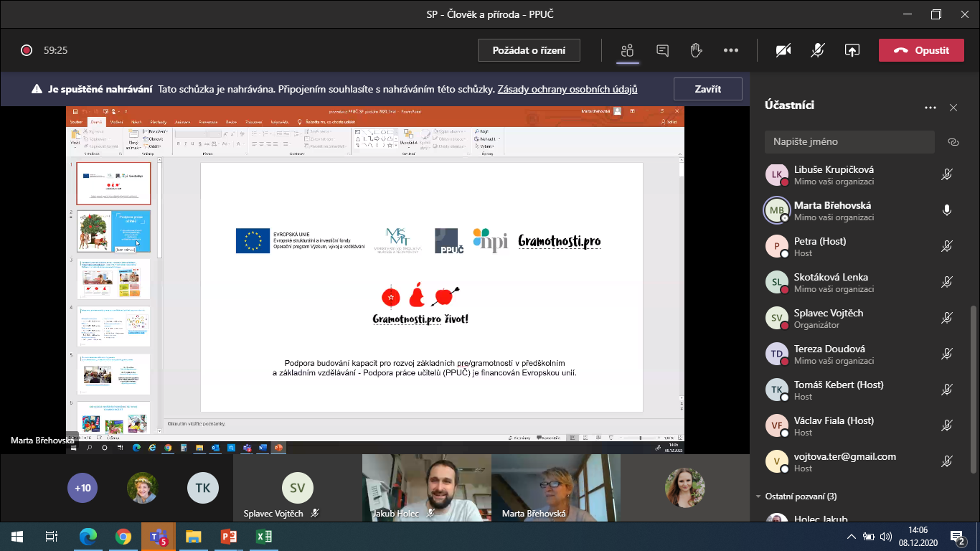Open more options in Účastníci panel

click(x=930, y=108)
